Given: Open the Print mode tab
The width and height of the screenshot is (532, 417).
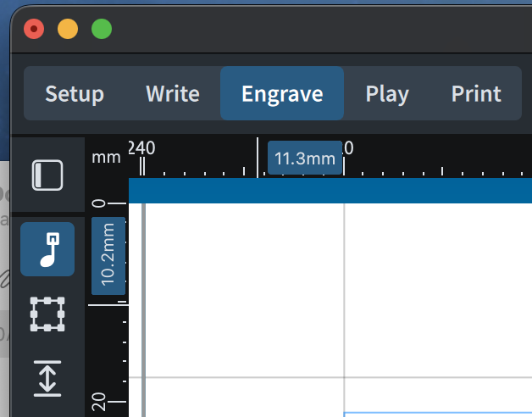Looking at the screenshot, I should 476,94.
